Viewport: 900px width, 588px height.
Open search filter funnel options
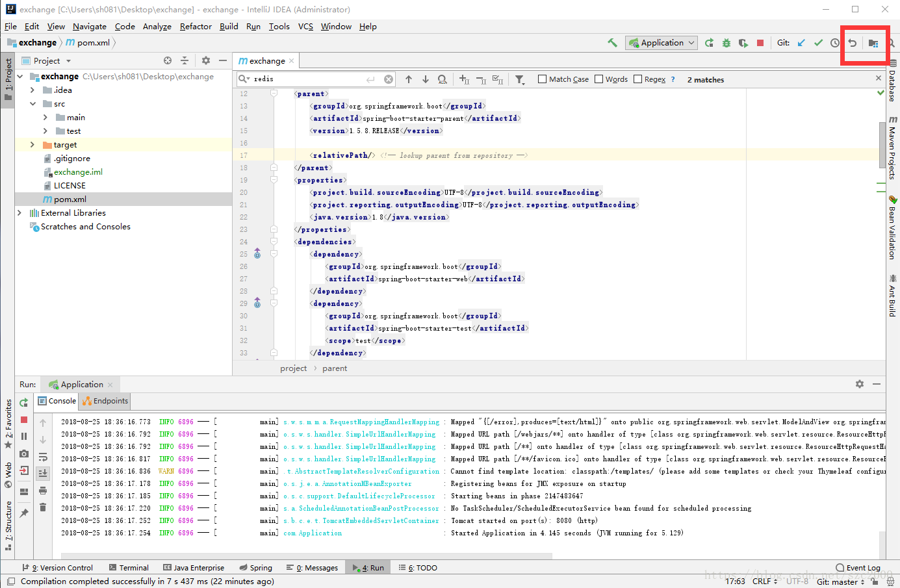[x=520, y=79]
